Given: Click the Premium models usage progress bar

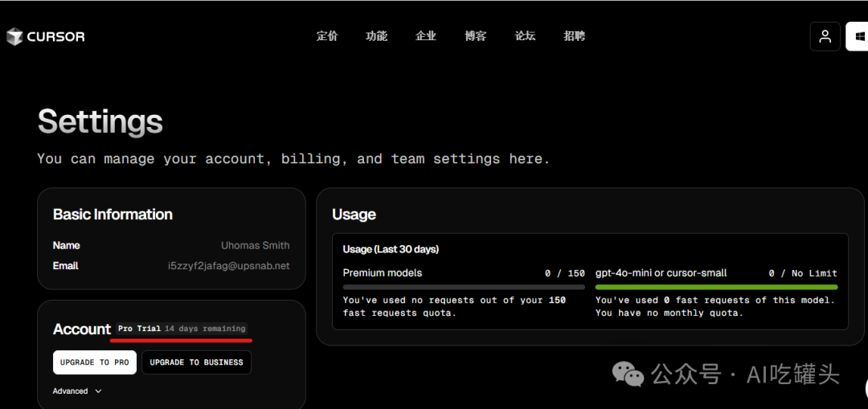Looking at the screenshot, I should 464,287.
